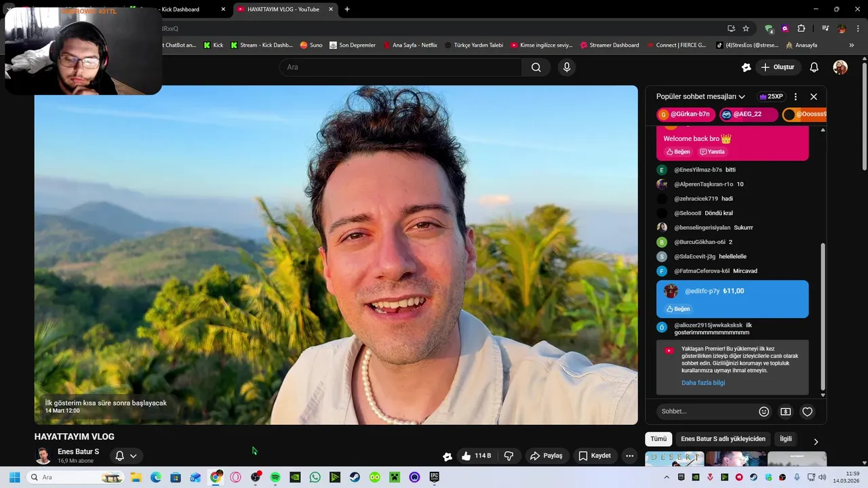Viewport: 868px width, 488px height.
Task: Open the Ana Sayfa - Netflix bookmark
Action: 410,45
